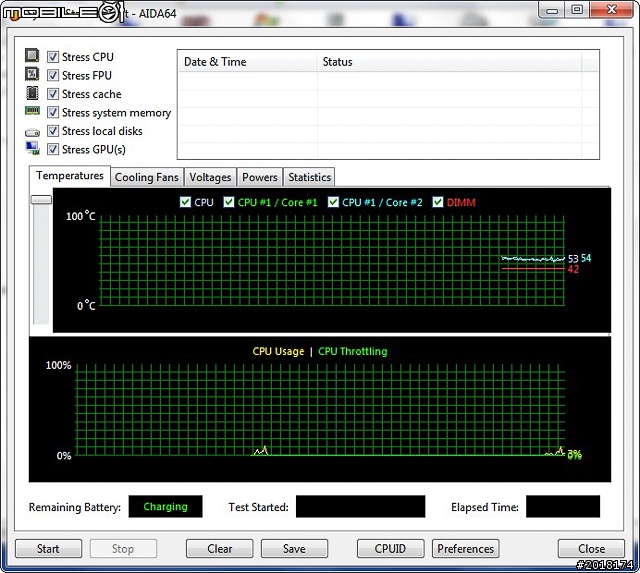
Task: Uncheck the Stress CPU checkbox
Action: pos(53,57)
